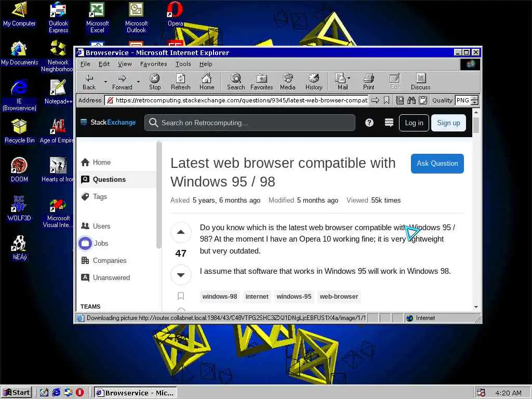Click the page scrollbar down arrow
Image resolution: width=532 pixels, height=399 pixels.
tap(476, 307)
